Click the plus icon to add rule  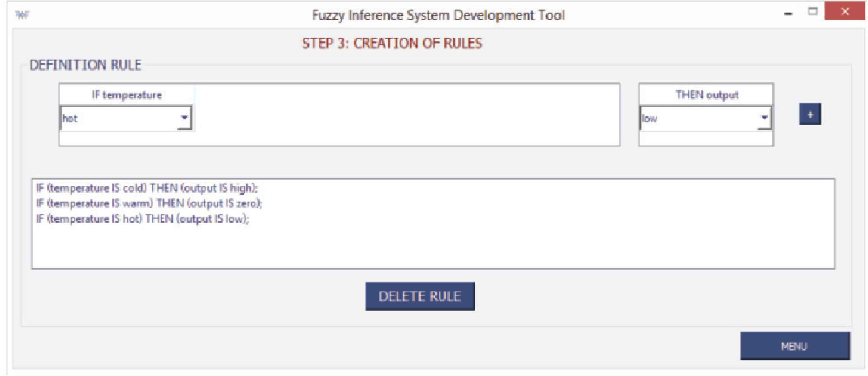(809, 114)
